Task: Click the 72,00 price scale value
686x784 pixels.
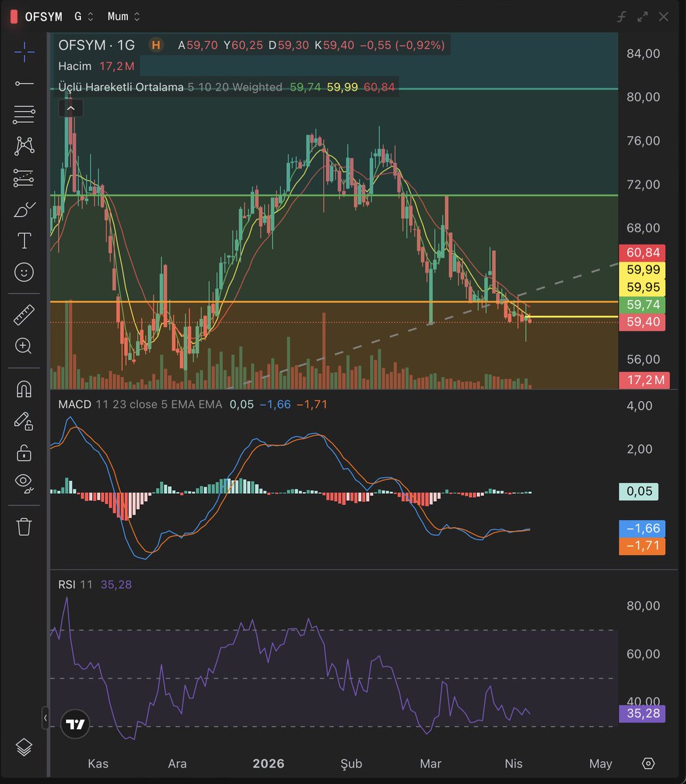Action: 644,184
